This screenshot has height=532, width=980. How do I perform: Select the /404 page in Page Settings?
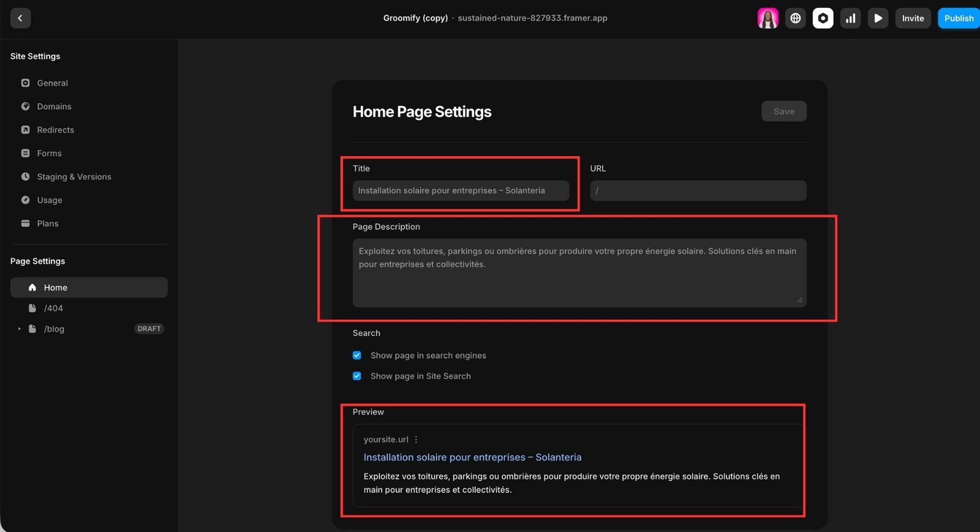click(53, 308)
